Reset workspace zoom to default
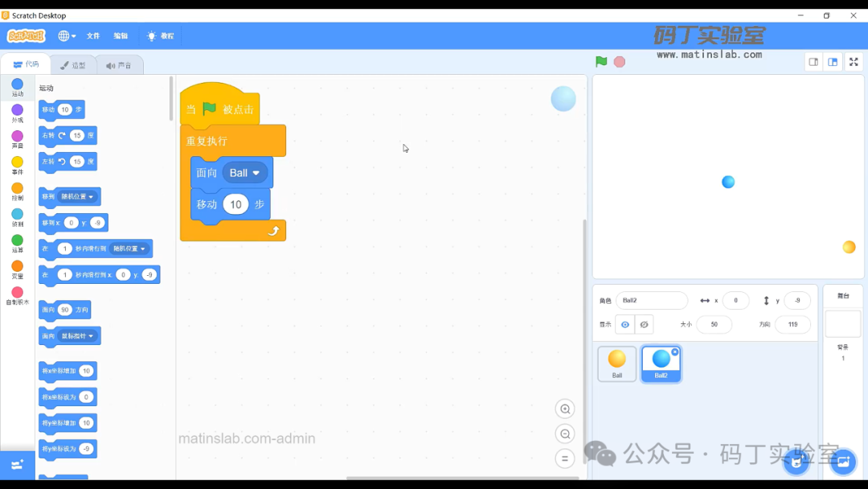Image resolution: width=868 pixels, height=489 pixels. (565, 458)
